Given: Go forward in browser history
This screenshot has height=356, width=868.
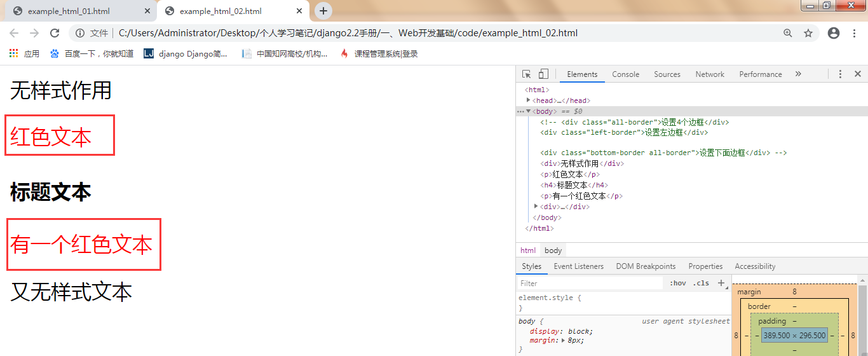Looking at the screenshot, I should point(34,33).
